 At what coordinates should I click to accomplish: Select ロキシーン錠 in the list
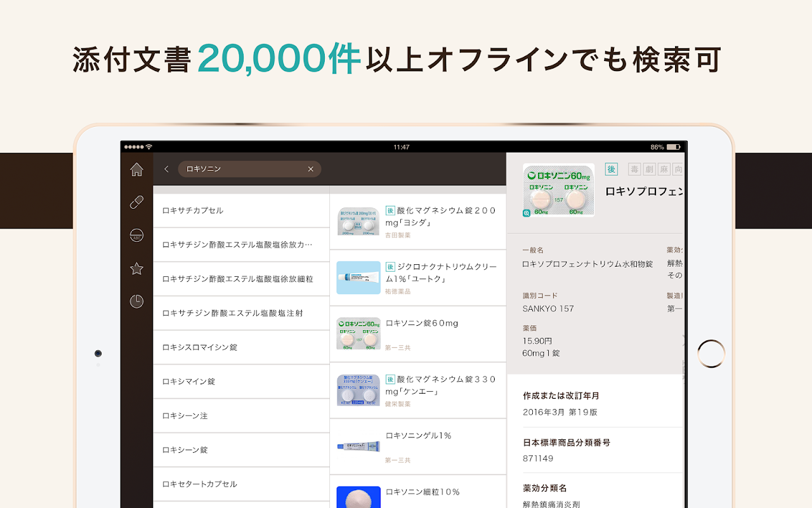[x=241, y=451]
